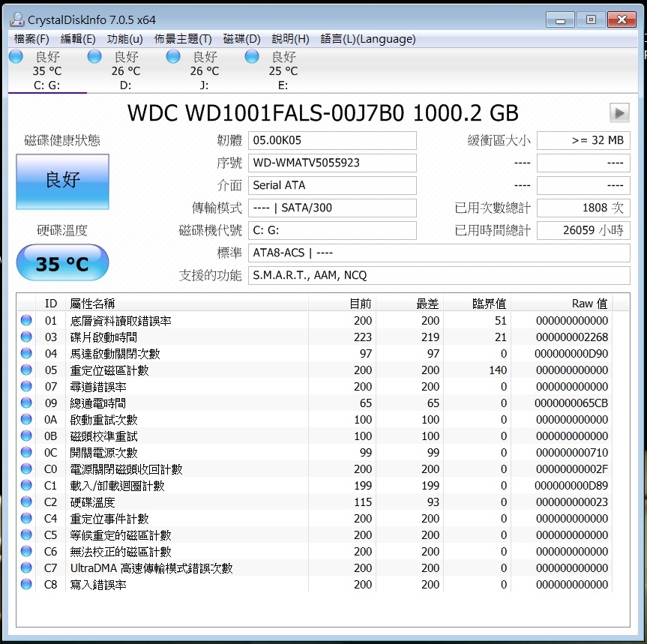This screenshot has width=647, height=644.
Task: Click the 標準 ATA8-ACS field
Action: [x=439, y=253]
